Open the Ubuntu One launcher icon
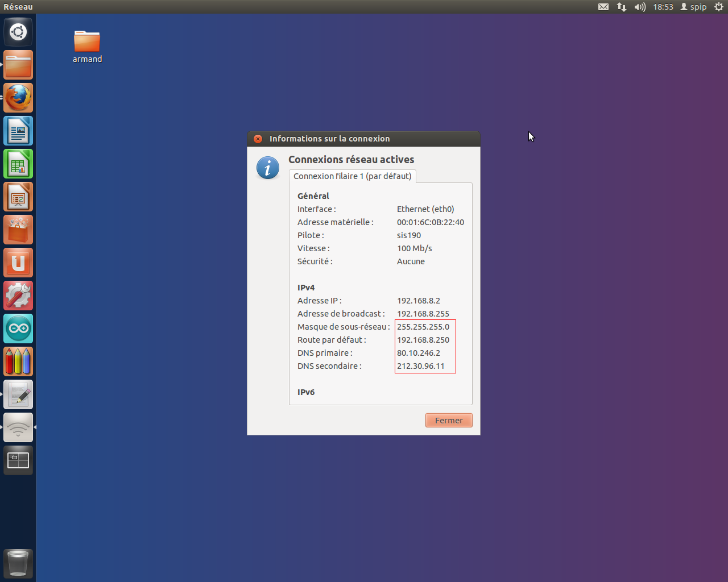Screen dimensions: 728x582 coord(18,263)
